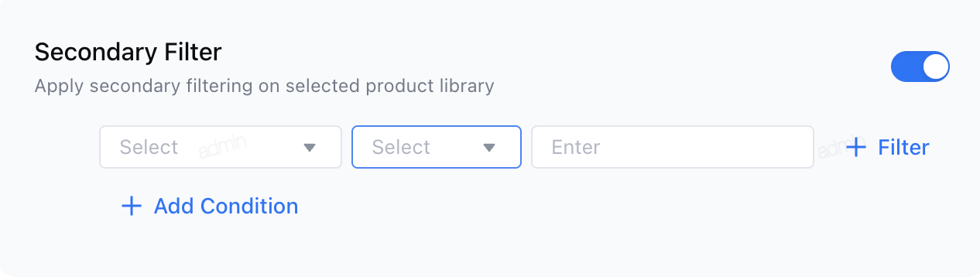Add a new filter with the Filter button
Screen dimensions: 980x280
(887, 147)
